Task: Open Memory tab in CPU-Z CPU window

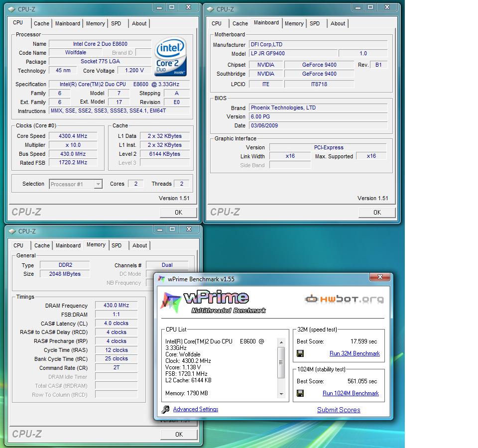Action: 96,23
